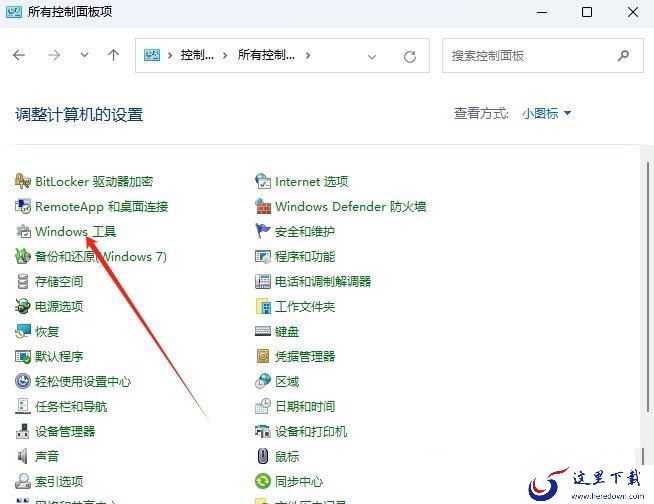Viewport: 654px width, 504px height.
Task: Open the BitLocker 驱动器加密 link
Action: [94, 181]
